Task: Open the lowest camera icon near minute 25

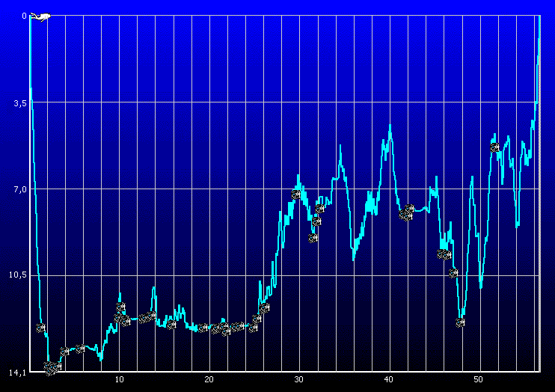Action: pos(253,328)
